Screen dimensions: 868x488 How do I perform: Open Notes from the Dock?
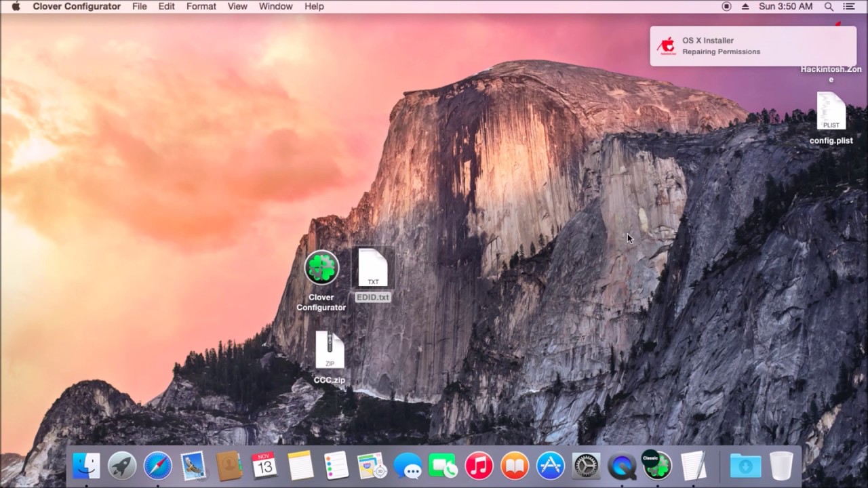point(300,466)
